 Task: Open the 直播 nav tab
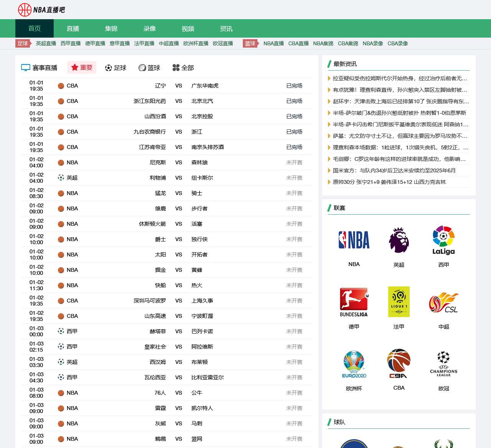(73, 28)
